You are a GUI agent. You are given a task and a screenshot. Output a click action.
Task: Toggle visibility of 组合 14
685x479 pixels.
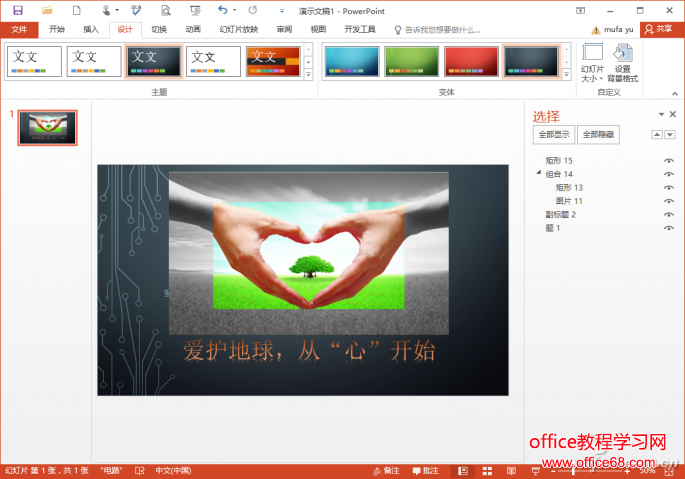(668, 174)
